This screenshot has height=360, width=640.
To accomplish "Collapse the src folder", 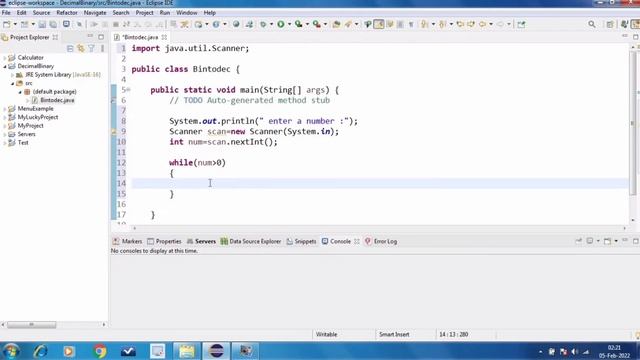I will [12, 83].
